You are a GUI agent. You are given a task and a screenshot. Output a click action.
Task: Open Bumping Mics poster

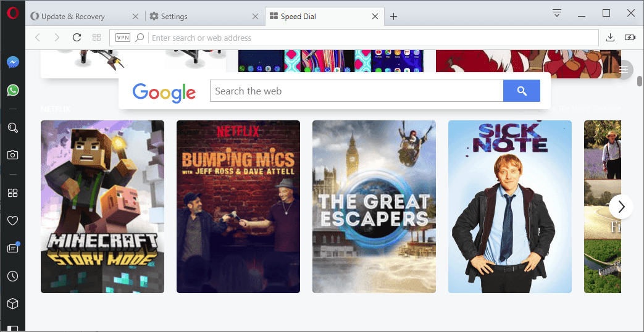coord(238,207)
